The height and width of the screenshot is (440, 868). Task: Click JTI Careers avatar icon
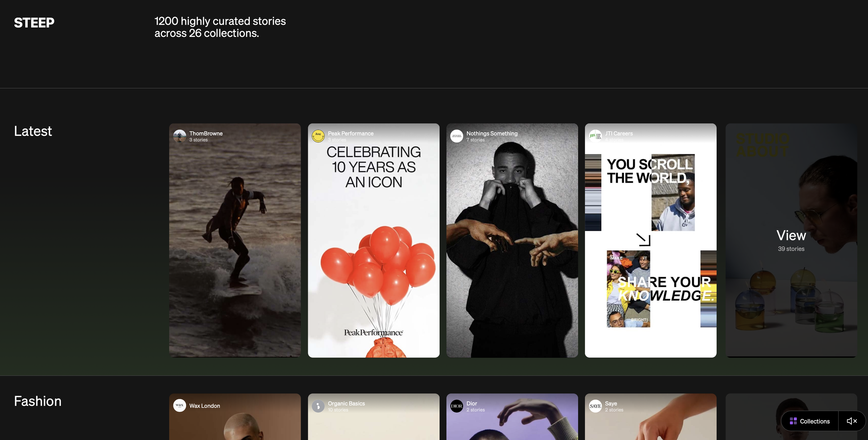tap(595, 136)
